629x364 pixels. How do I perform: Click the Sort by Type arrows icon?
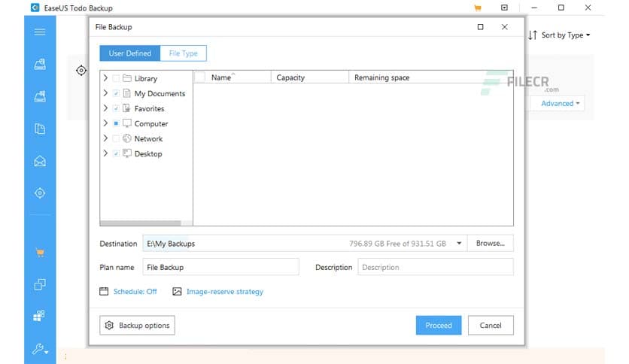pyautogui.click(x=533, y=35)
